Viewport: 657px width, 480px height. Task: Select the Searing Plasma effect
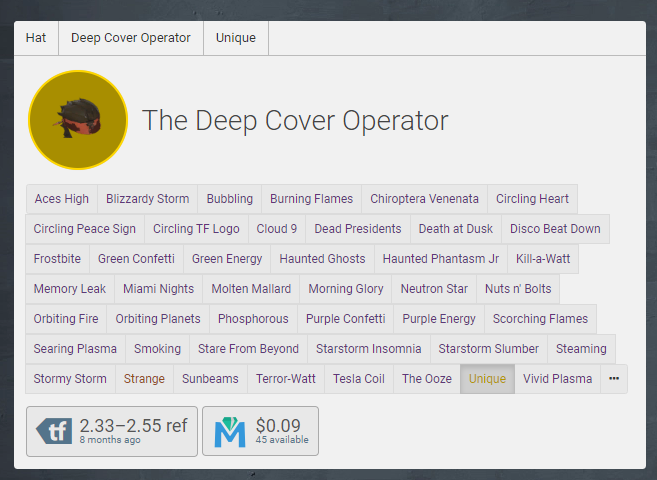(x=75, y=349)
